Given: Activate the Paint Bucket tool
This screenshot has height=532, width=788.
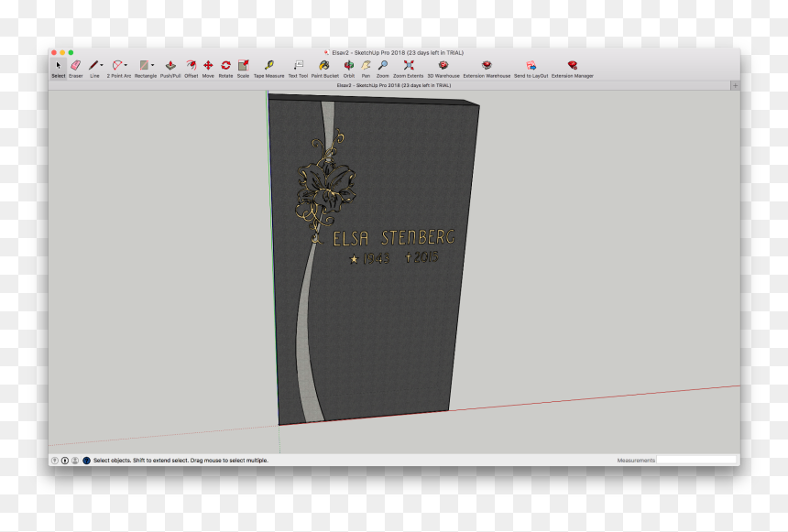Looking at the screenshot, I should pyautogui.click(x=324, y=69).
